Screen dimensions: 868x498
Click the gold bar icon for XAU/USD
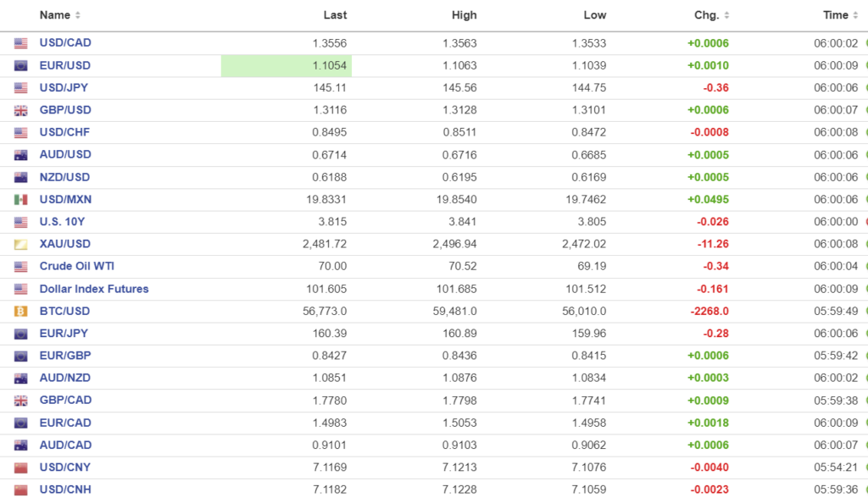click(x=21, y=244)
